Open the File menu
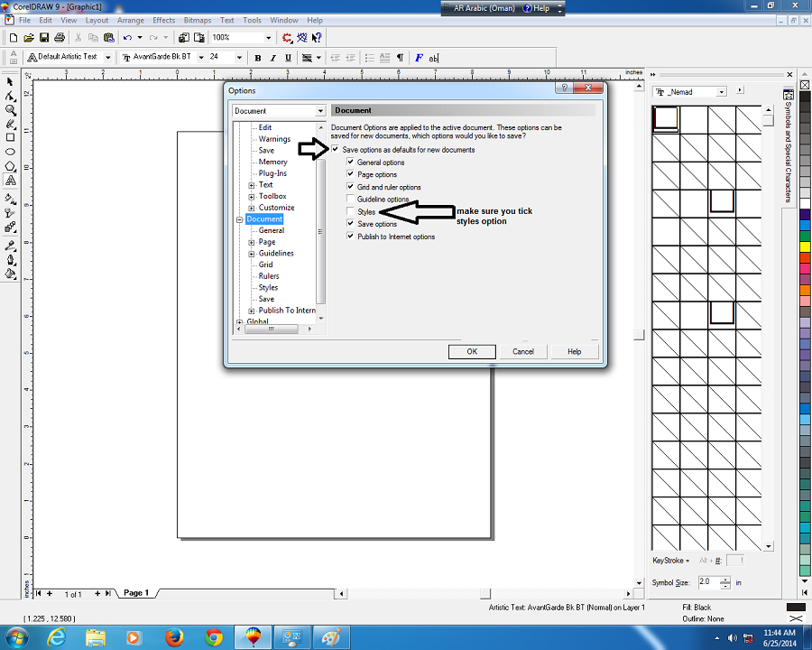Screen dimensions: 812x650 point(25,20)
